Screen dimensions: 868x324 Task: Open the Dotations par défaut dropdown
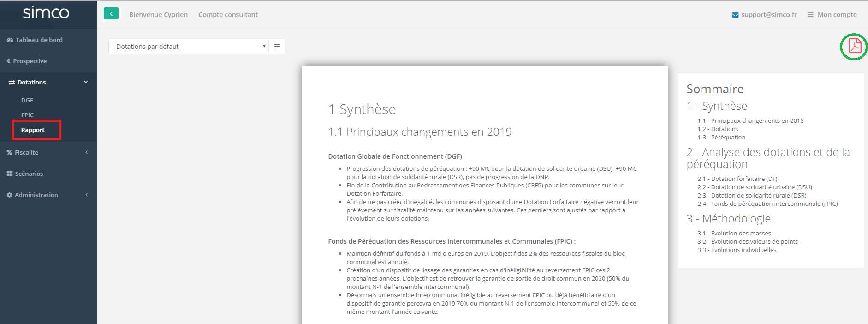point(188,46)
